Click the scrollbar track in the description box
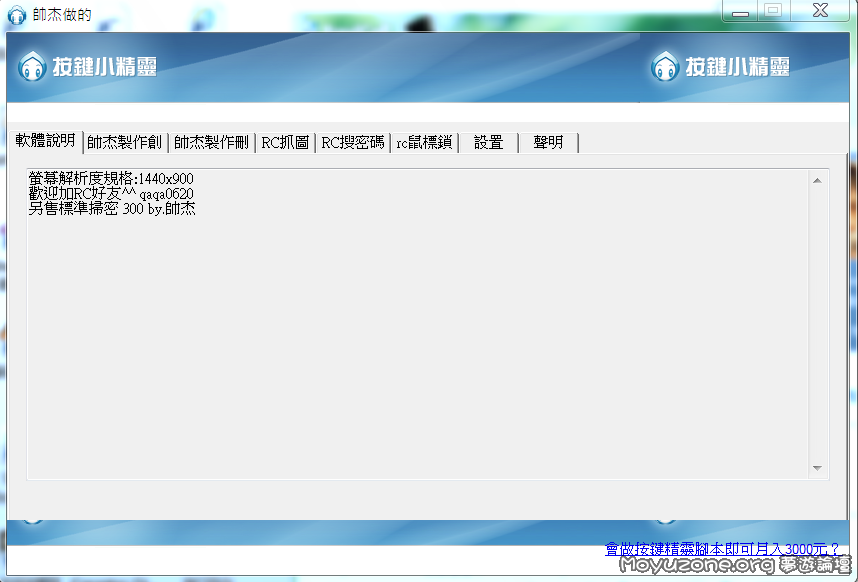This screenshot has height=582, width=858. click(817, 320)
